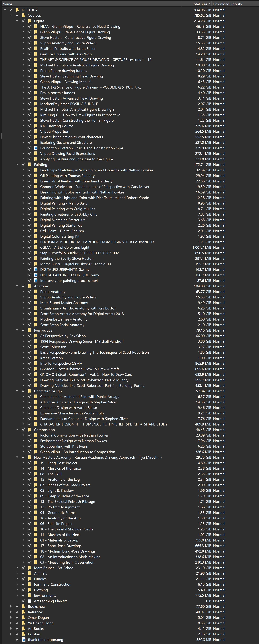
Task: Select 'Into To Perspective CGMA' row name
Action: coord(61,363)
